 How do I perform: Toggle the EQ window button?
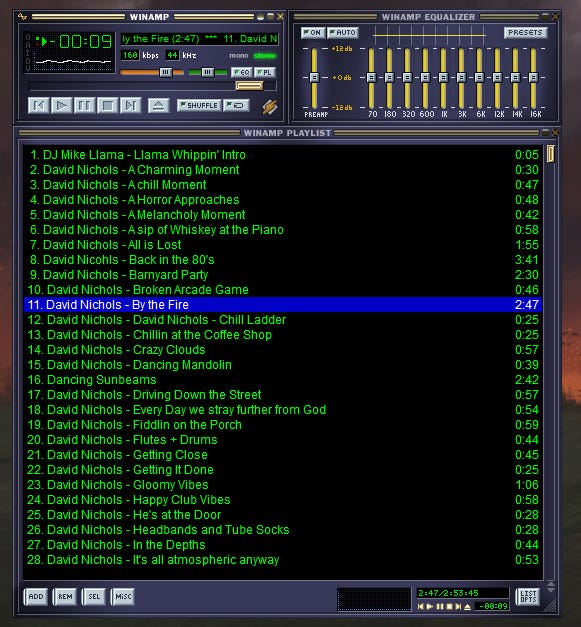pos(241,72)
